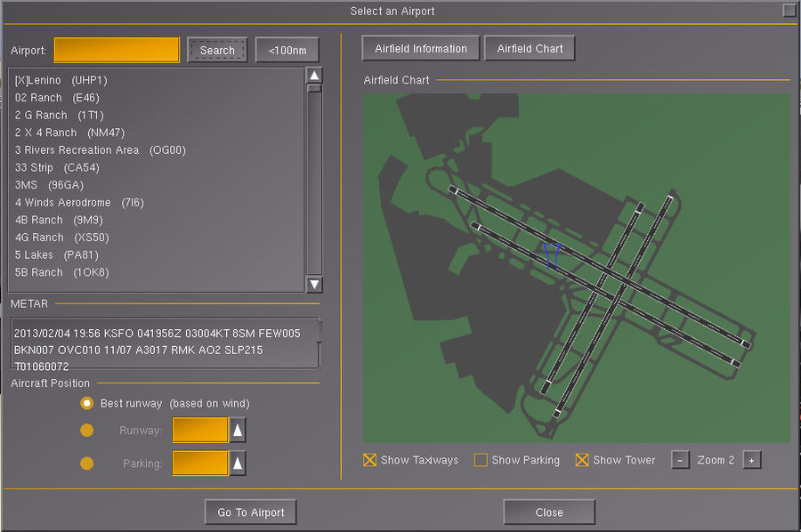Click the <100nm filter button
This screenshot has height=532, width=801.
coord(287,50)
